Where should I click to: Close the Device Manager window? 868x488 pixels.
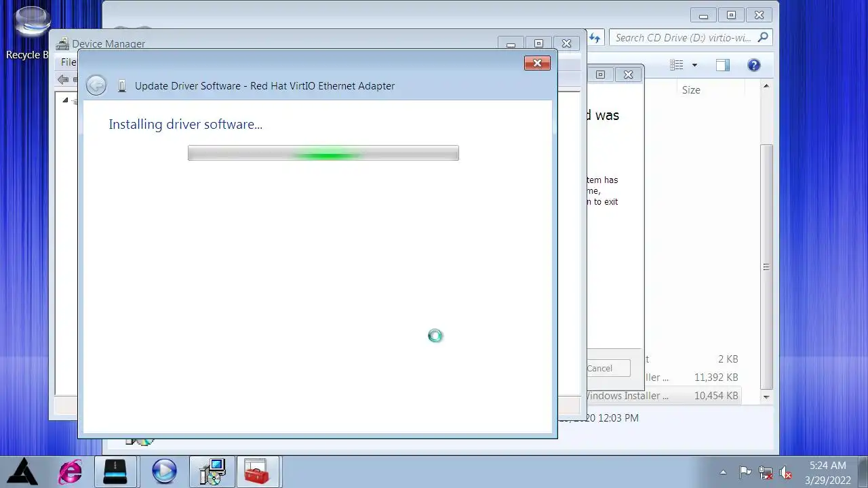point(566,43)
